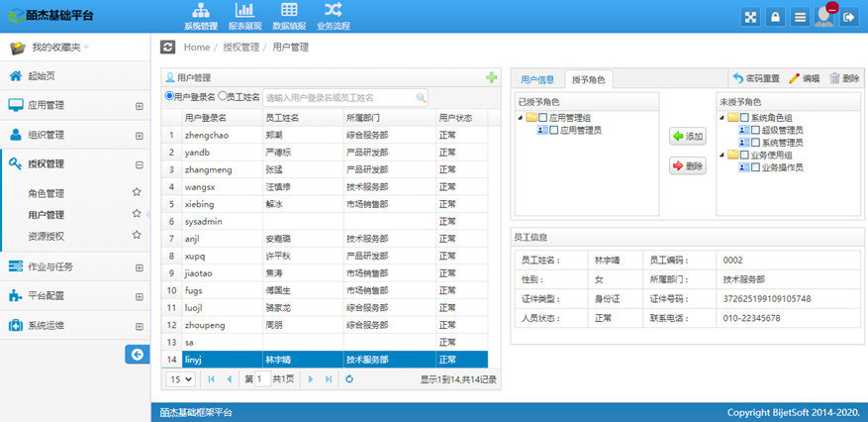Check the 业务操作员 role checkbox
The height and width of the screenshot is (422, 868).
pos(755,167)
